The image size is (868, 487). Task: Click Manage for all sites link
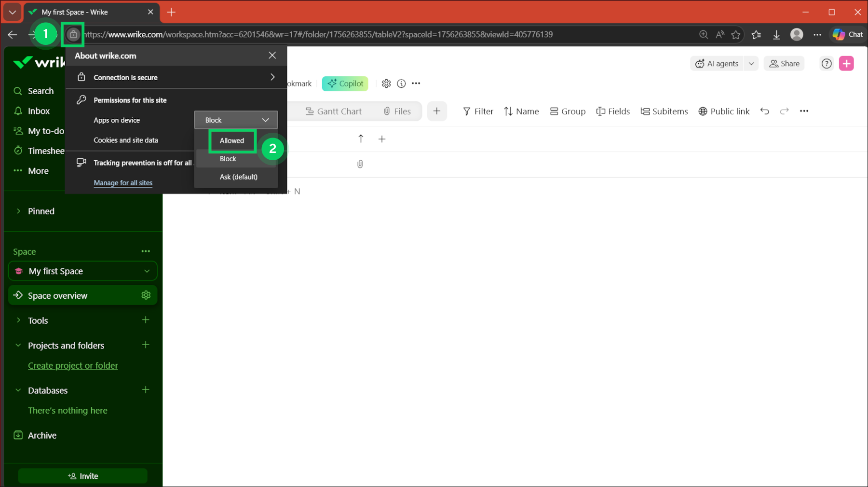tap(123, 183)
